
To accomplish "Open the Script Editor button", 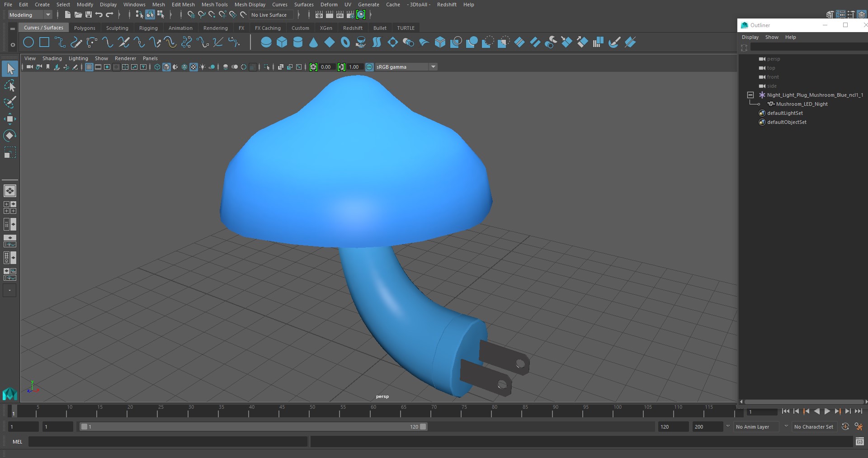I will 859,442.
